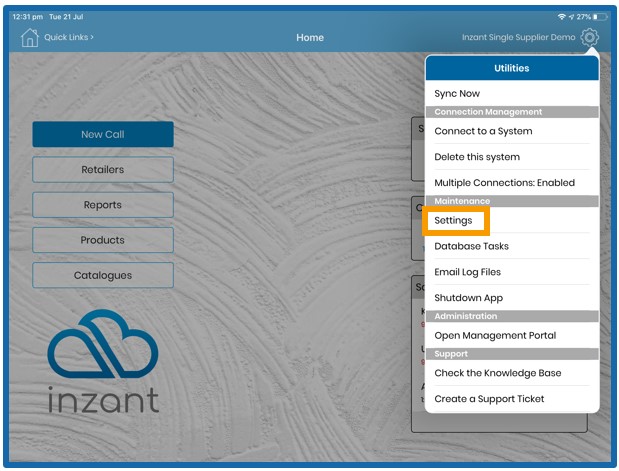Image resolution: width=619 pixels, height=471 pixels.
Task: Open the Catalogues section
Action: (x=103, y=275)
